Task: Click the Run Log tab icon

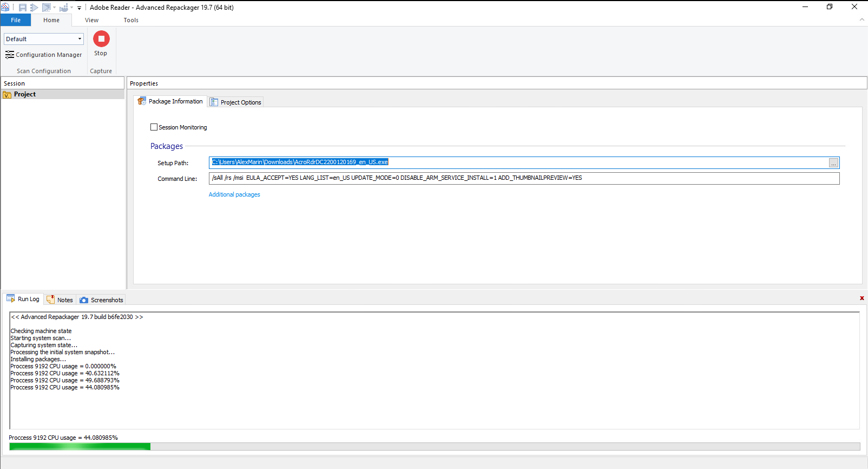Action: (11, 298)
